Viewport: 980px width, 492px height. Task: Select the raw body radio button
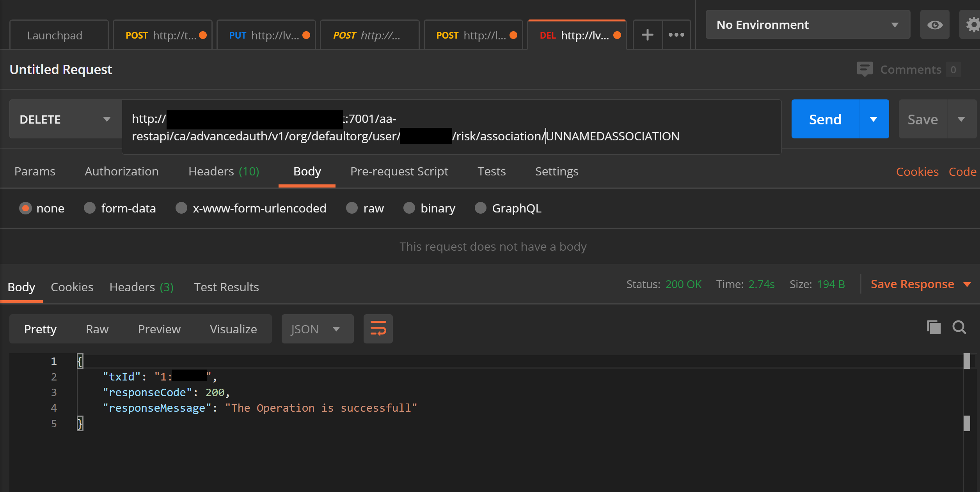pyautogui.click(x=352, y=208)
